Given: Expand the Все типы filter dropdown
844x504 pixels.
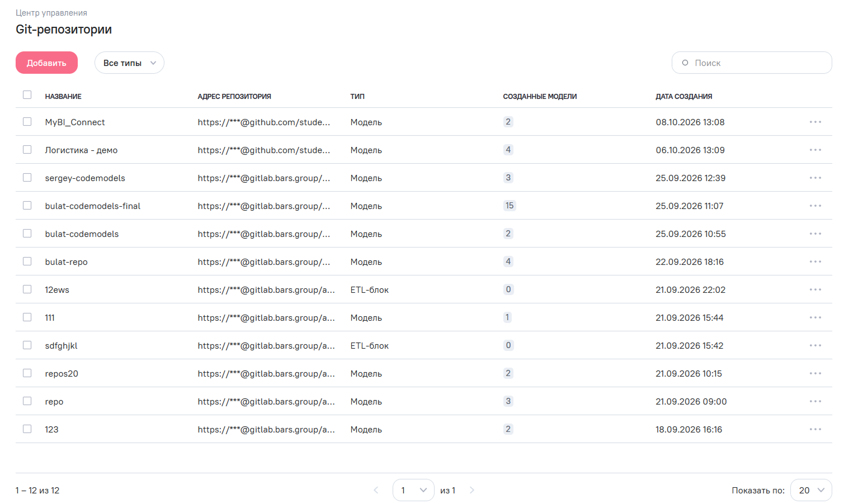Looking at the screenshot, I should click(x=129, y=63).
